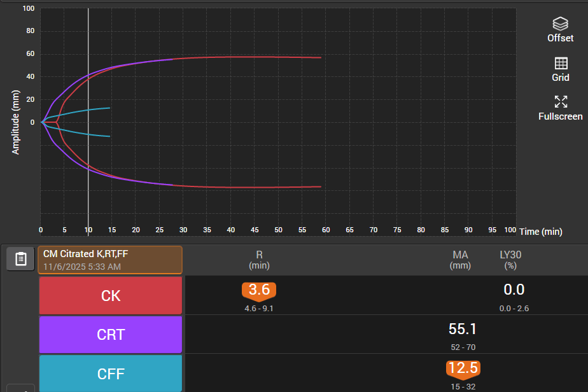Toggle the Grid display icon
The height and width of the screenshot is (392, 588).
pyautogui.click(x=560, y=64)
